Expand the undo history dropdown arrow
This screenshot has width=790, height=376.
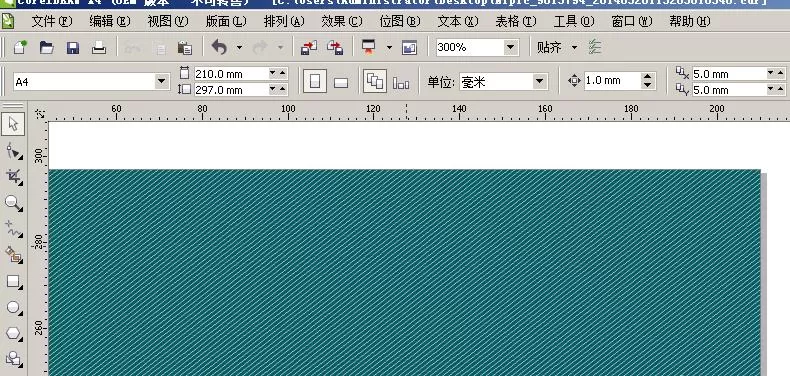click(239, 48)
